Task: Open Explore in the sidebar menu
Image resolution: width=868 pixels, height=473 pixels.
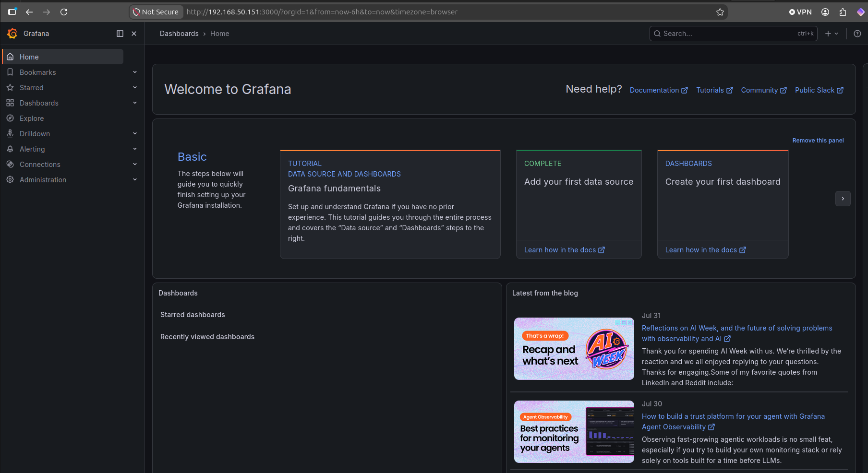Action: [x=32, y=118]
